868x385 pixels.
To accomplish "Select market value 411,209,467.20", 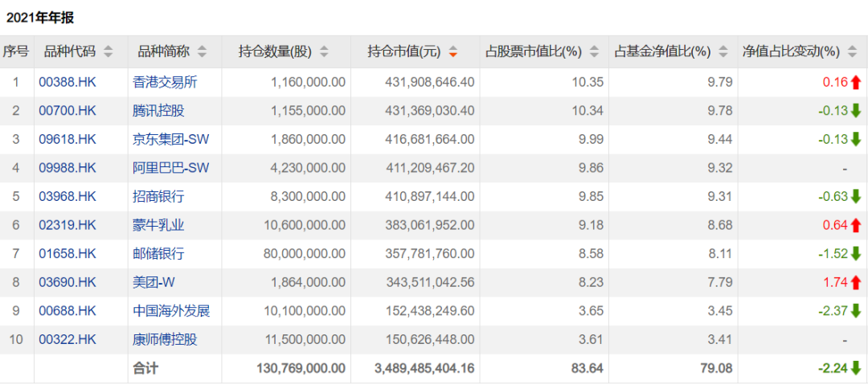I will 430,169.
